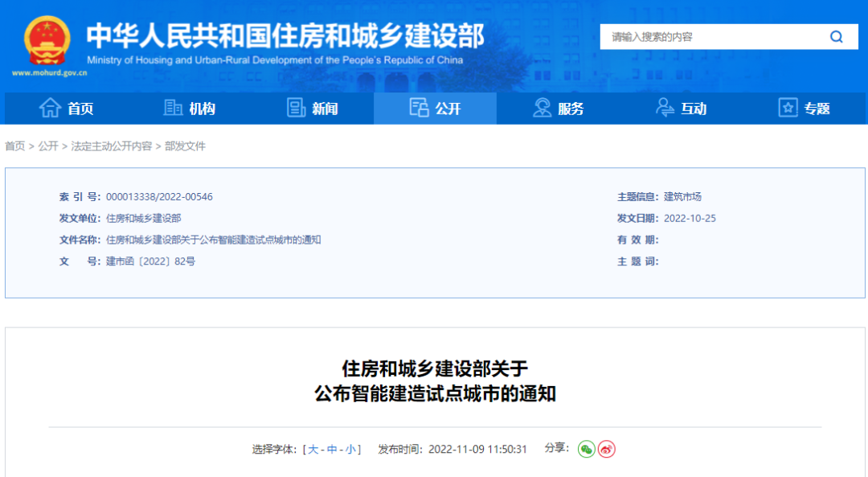868x477 pixels.
Task: Select the 服务 person icon
Action: pyautogui.click(x=542, y=108)
